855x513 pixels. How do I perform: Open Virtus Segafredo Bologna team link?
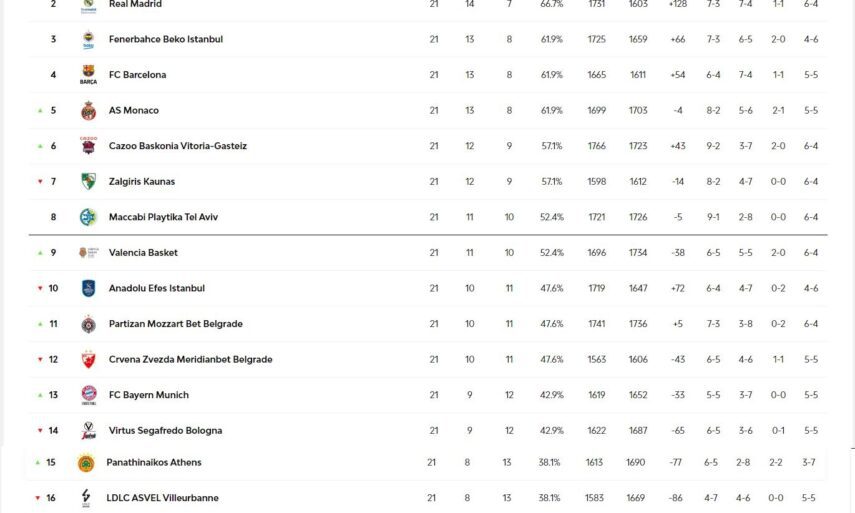165,431
